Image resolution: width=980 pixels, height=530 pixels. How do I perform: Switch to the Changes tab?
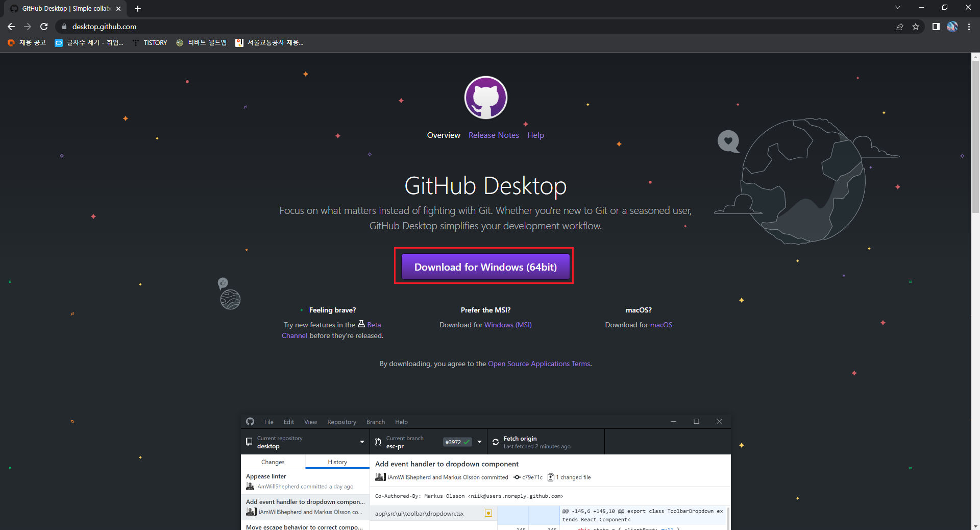point(273,462)
